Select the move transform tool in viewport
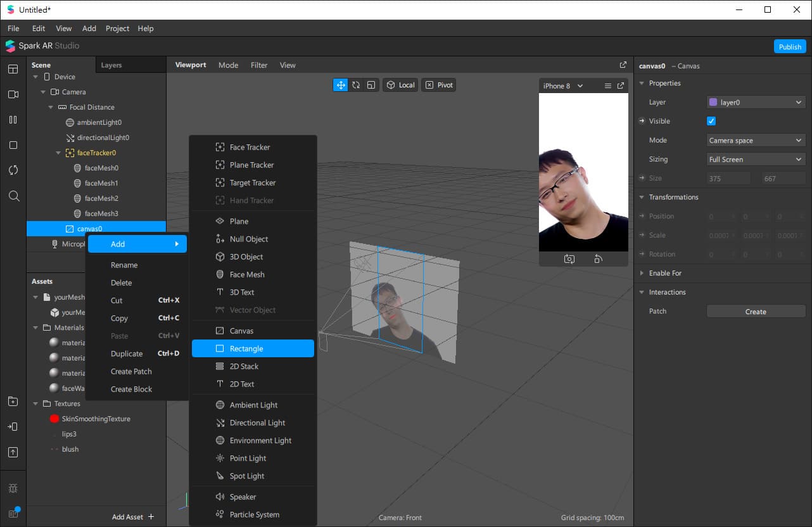The width and height of the screenshot is (812, 527). (341, 85)
